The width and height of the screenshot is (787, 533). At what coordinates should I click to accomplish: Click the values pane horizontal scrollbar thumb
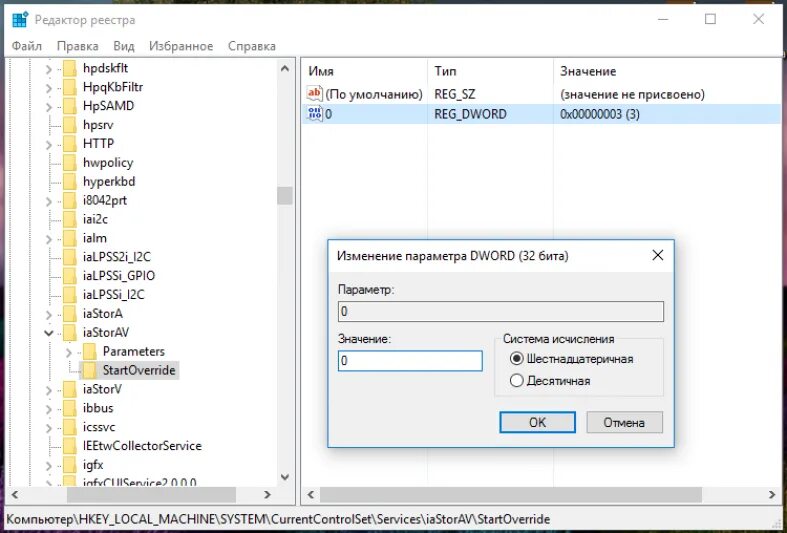(x=511, y=495)
